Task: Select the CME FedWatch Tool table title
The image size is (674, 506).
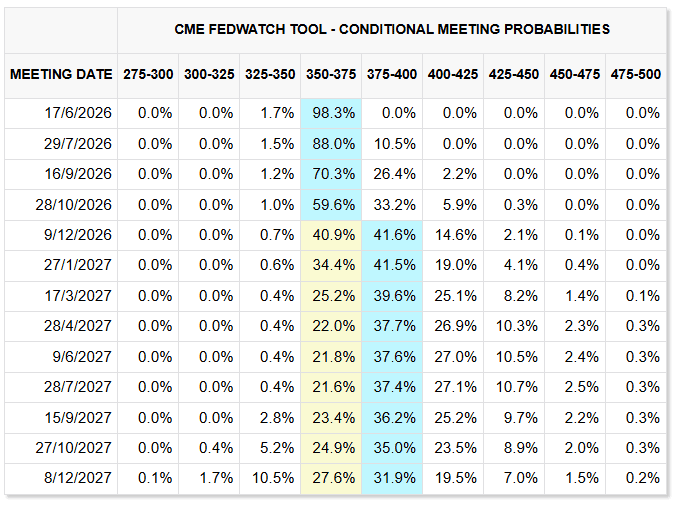Action: pos(392,29)
